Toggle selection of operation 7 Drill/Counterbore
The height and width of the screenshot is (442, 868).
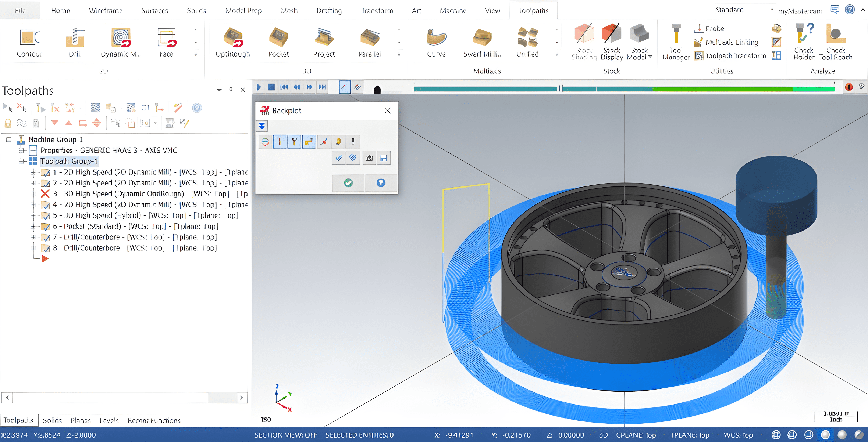[x=45, y=237]
